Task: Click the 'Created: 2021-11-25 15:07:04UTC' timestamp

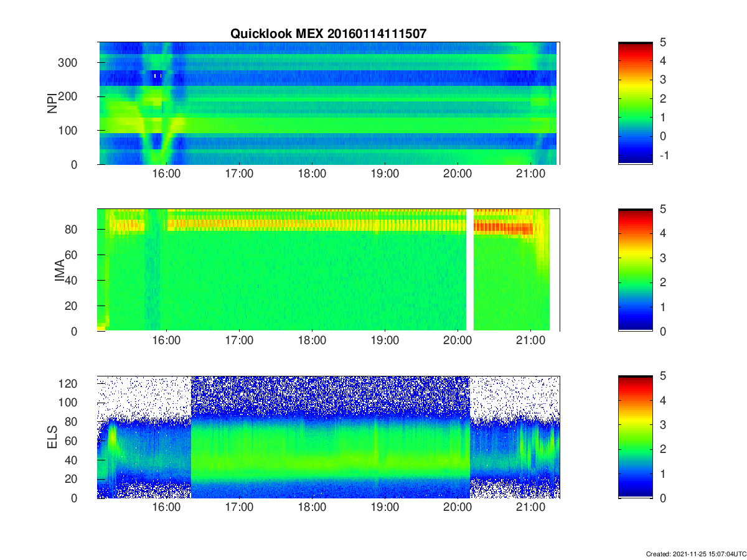Action: click(x=696, y=554)
